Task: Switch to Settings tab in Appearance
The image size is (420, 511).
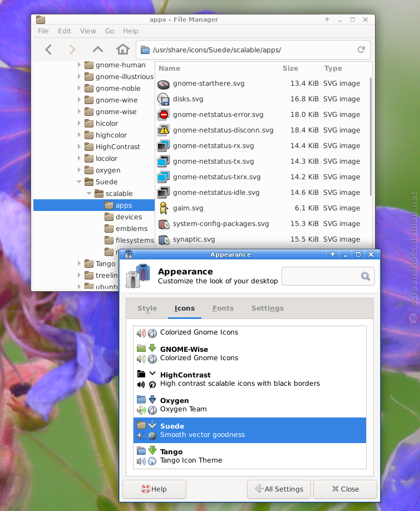Action: click(x=268, y=308)
